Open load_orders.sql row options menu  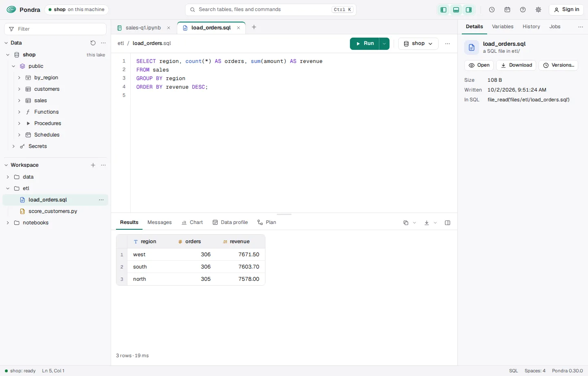point(101,200)
